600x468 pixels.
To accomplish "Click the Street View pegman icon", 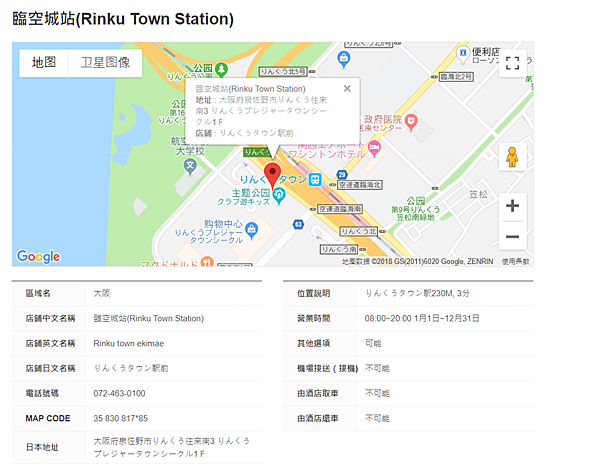I will [x=512, y=157].
